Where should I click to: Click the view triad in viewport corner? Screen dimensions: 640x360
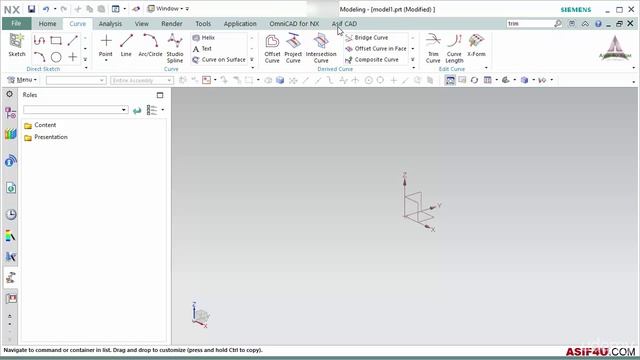[200, 315]
